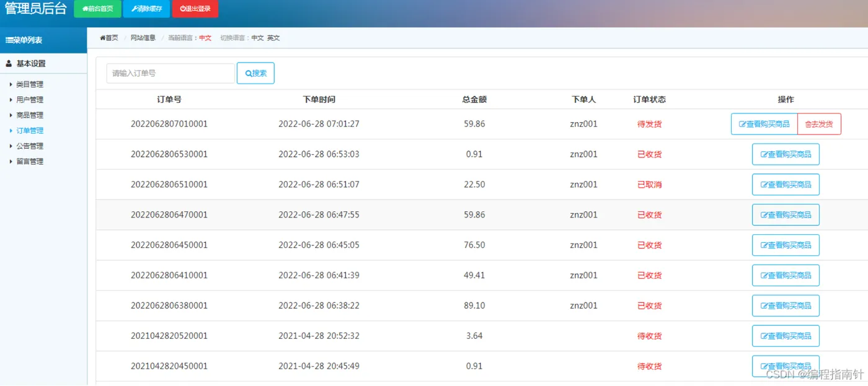Image resolution: width=868 pixels, height=386 pixels.
Task: View purchased goods for order 2022062806410001
Action: click(x=786, y=276)
